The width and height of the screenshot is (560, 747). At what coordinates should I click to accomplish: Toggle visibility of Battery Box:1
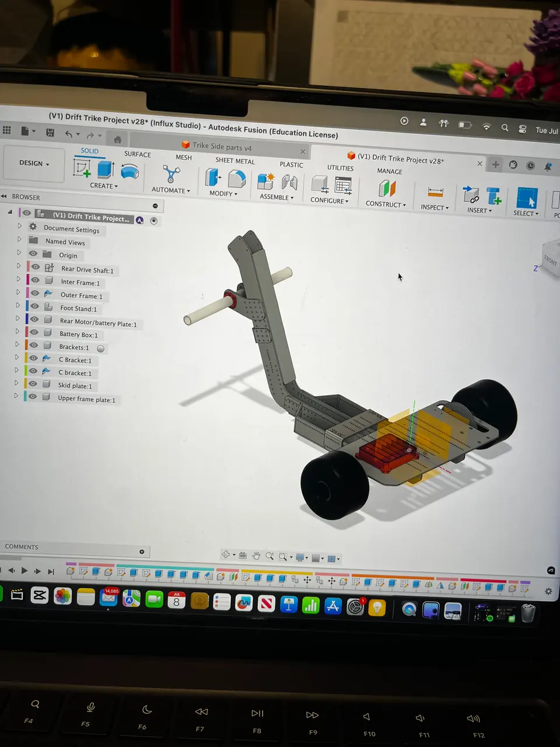34,332
